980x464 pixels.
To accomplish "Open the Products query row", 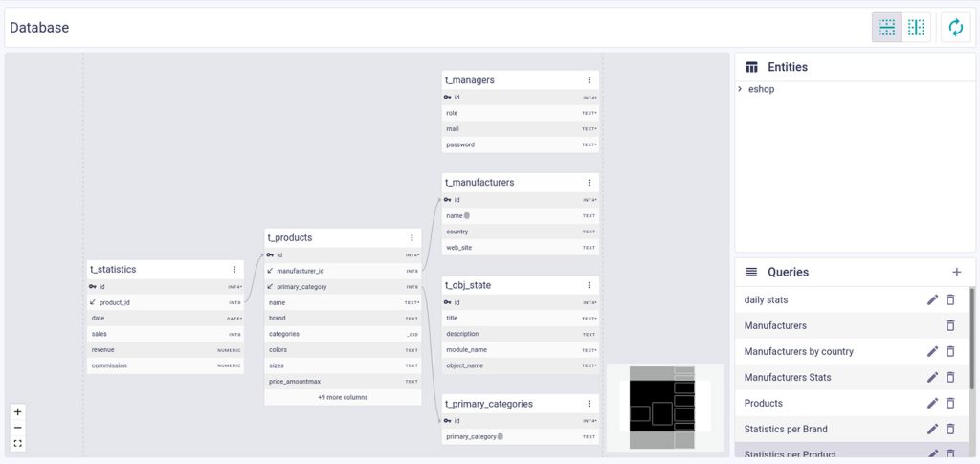I will [853, 403].
